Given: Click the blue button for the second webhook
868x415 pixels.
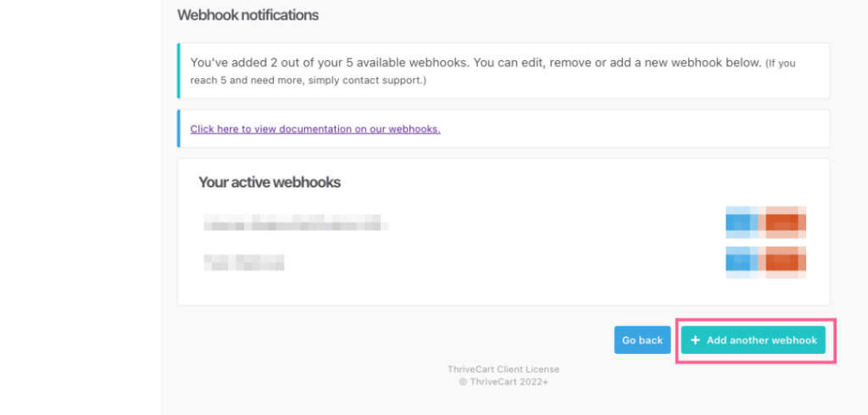Looking at the screenshot, I should pos(744,262).
